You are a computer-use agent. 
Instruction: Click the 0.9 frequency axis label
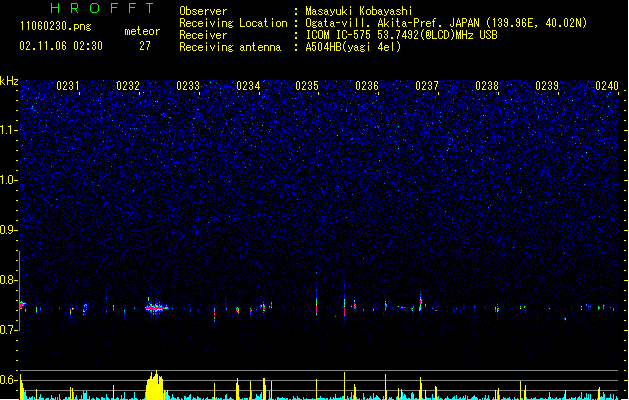[9, 230]
